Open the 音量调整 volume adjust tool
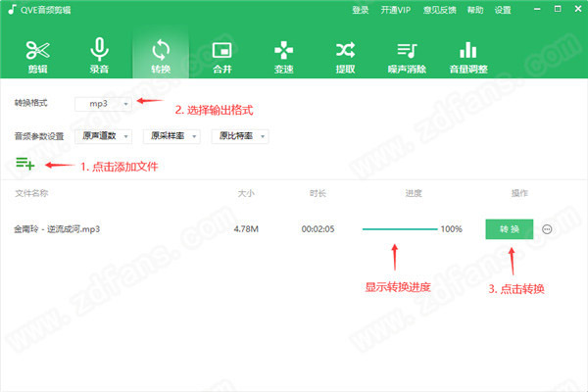Image resolution: width=588 pixels, height=392 pixels. [x=468, y=57]
